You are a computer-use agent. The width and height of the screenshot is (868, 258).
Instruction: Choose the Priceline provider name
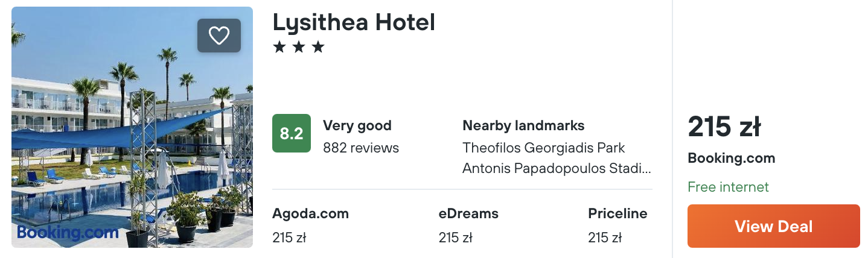pyautogui.click(x=617, y=213)
